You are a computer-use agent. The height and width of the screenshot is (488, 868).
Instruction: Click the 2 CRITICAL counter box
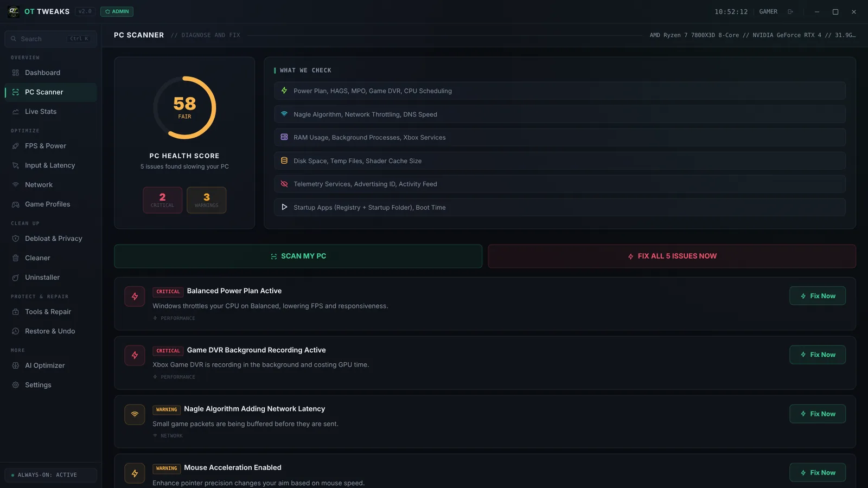tap(163, 200)
